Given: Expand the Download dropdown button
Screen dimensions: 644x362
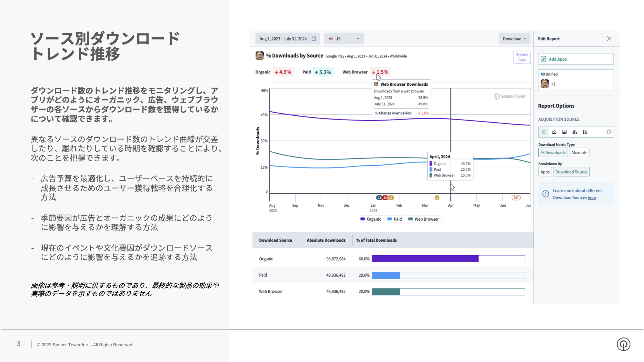Looking at the screenshot, I should [x=514, y=39].
